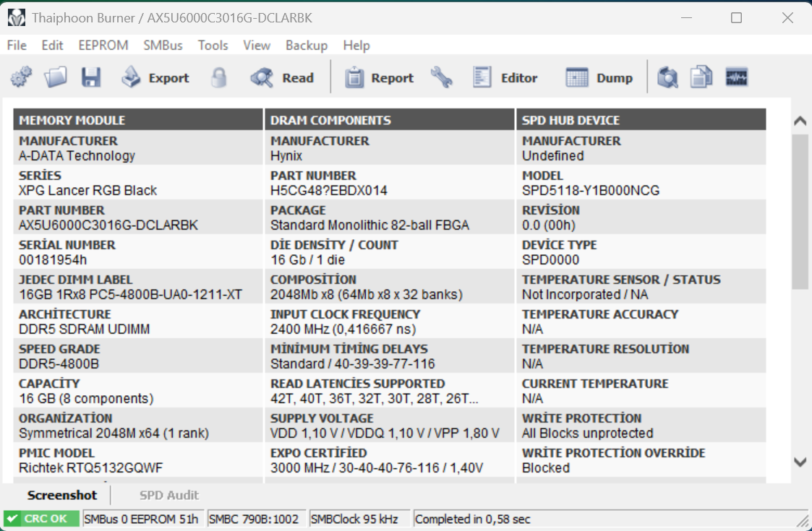Click the Blocked write protection override value
This screenshot has width=812, height=531.
coord(545,468)
